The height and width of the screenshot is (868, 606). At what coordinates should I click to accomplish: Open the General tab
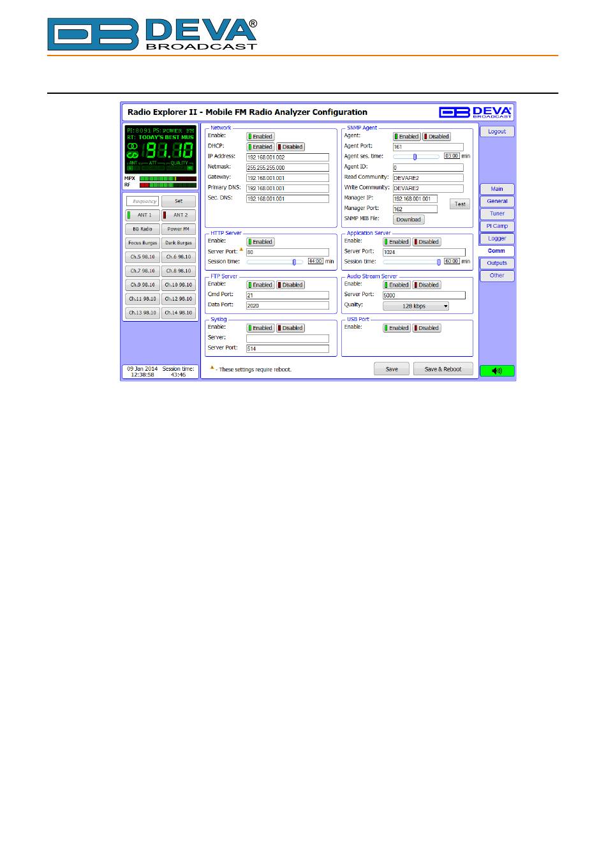(x=497, y=201)
